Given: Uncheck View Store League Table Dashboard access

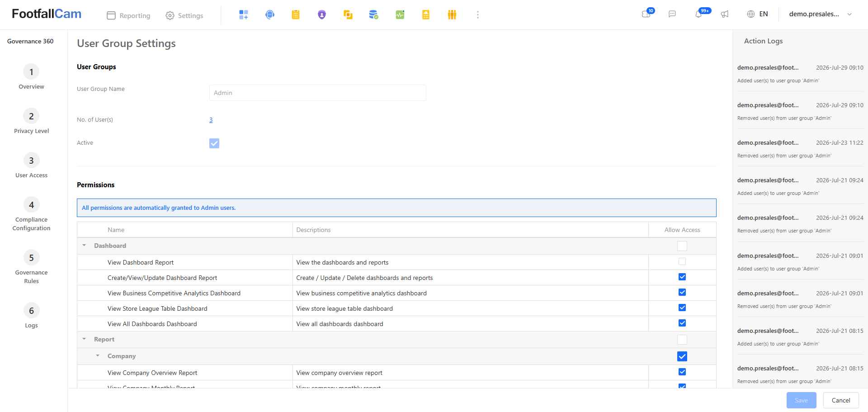Looking at the screenshot, I should click(x=682, y=308).
